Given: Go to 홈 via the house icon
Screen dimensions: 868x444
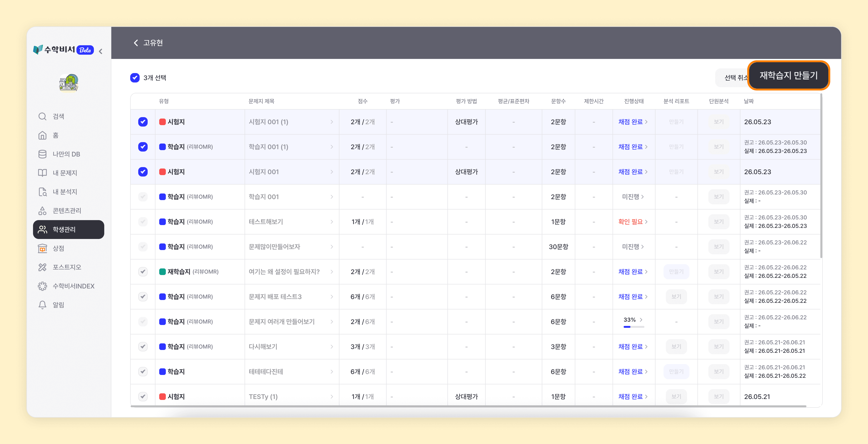Looking at the screenshot, I should pos(42,135).
